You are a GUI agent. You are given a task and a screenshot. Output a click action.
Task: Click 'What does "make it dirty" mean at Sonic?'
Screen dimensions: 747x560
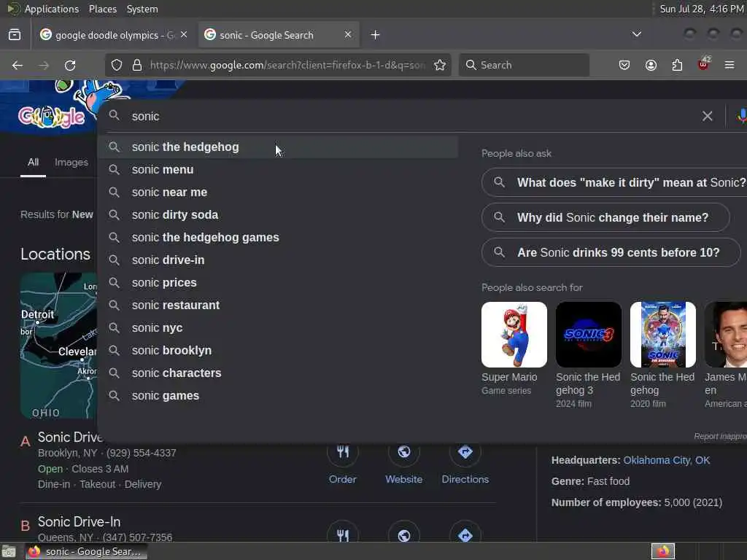coord(614,182)
